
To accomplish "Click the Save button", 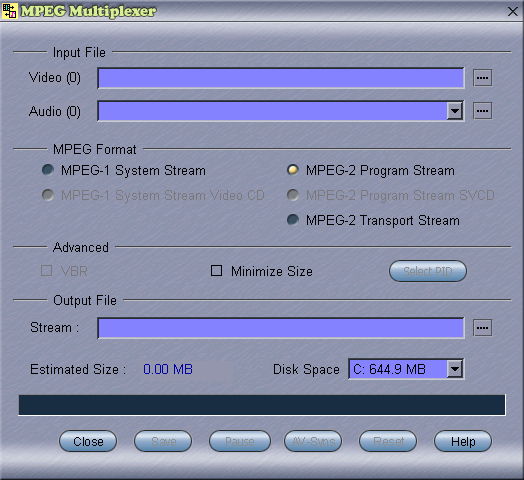I will pyautogui.click(x=163, y=441).
